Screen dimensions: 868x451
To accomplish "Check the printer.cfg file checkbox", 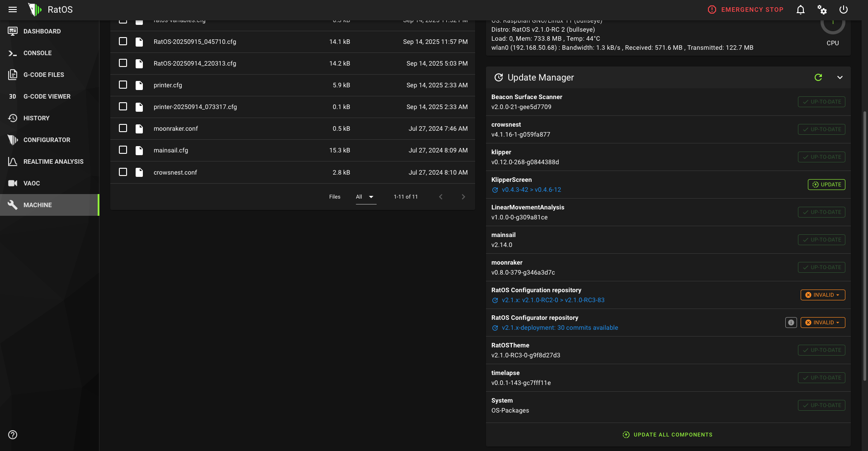I will 123,85.
